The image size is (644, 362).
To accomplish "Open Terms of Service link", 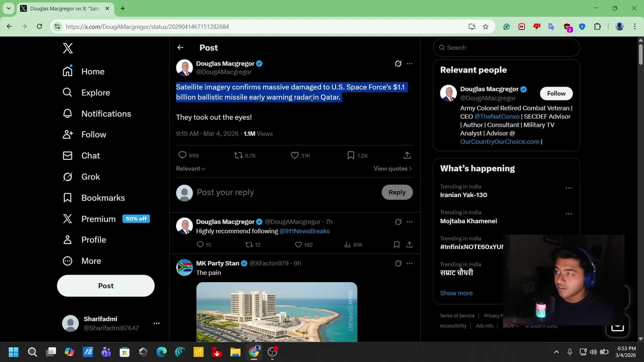I will [x=457, y=316].
